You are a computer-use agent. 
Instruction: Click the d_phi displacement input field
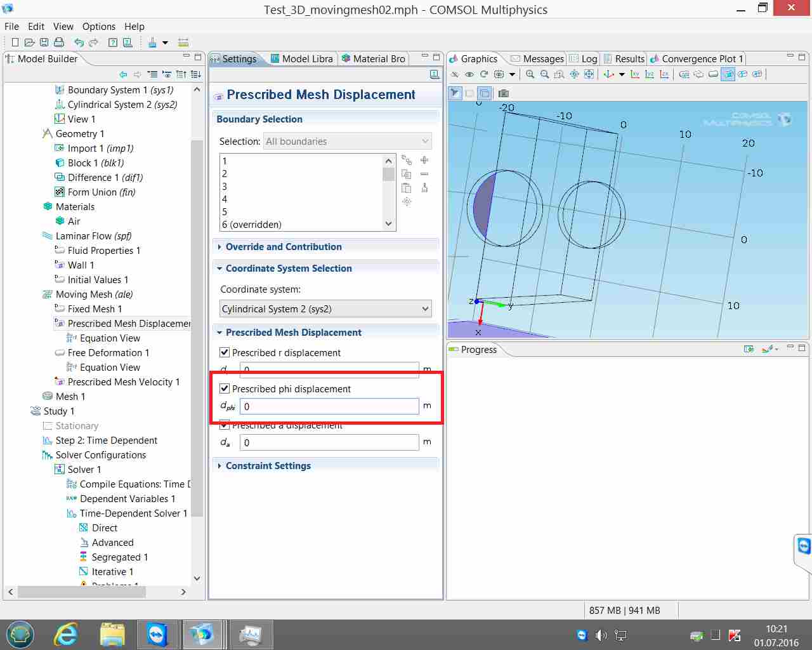point(329,406)
